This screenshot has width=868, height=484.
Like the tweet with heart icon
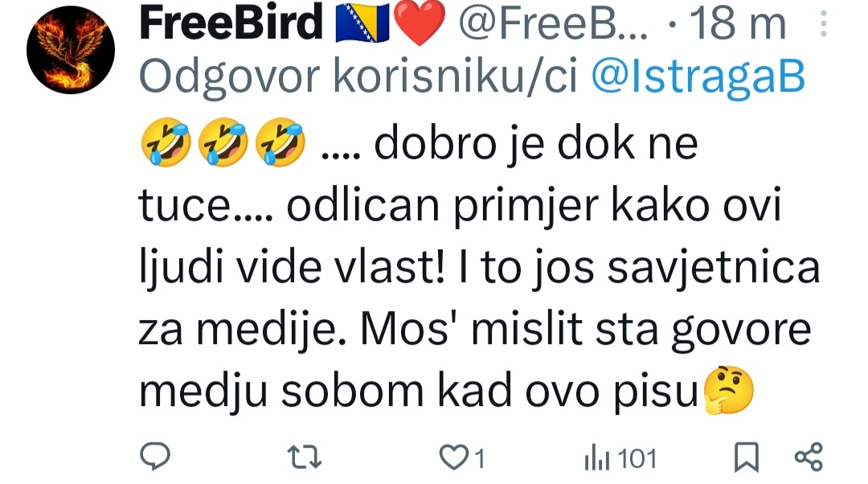coord(454,458)
